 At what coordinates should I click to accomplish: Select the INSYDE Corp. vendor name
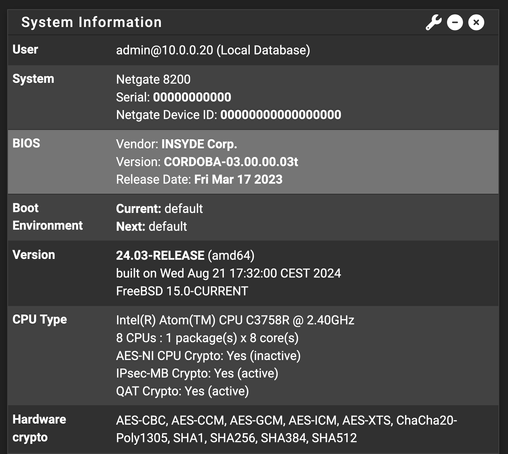pyautogui.click(x=199, y=144)
